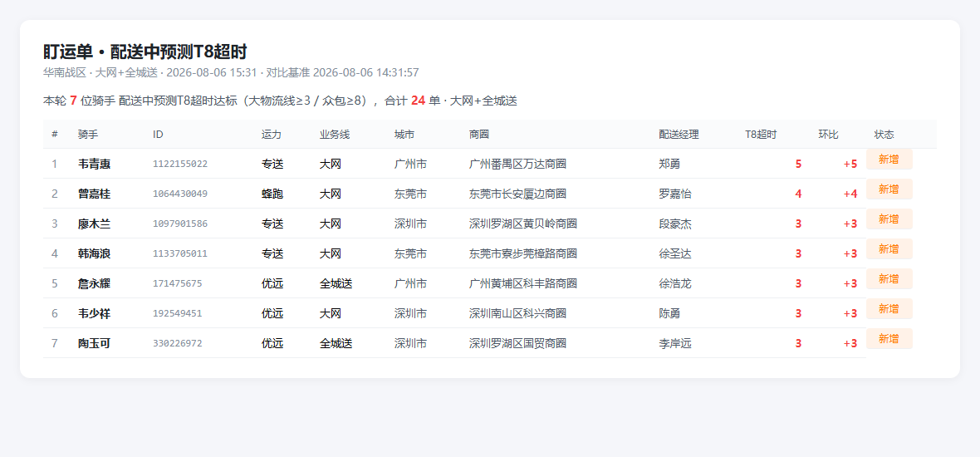980x457 pixels.
Task: Click rider ID 330226972
Action: [178, 344]
